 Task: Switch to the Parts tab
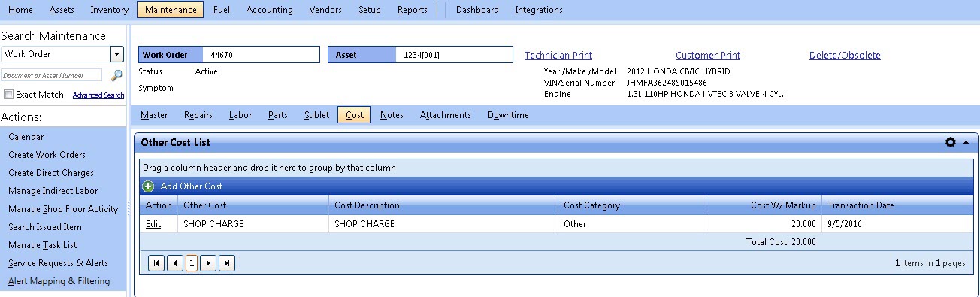(278, 115)
